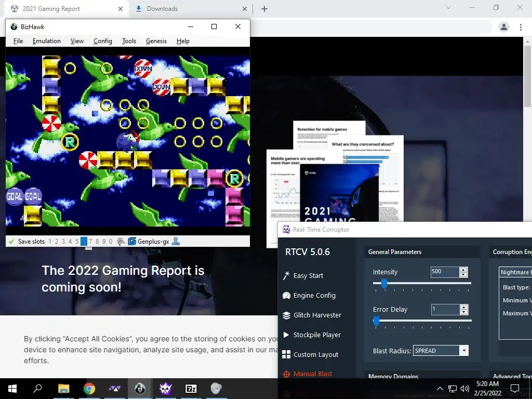The height and width of the screenshot is (399, 532).
Task: Open the Tools menu in BizHawk
Action: [129, 41]
